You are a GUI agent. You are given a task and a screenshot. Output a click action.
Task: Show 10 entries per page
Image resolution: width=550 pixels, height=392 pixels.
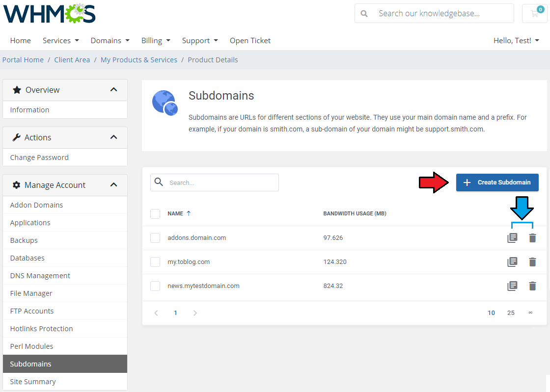pos(491,313)
